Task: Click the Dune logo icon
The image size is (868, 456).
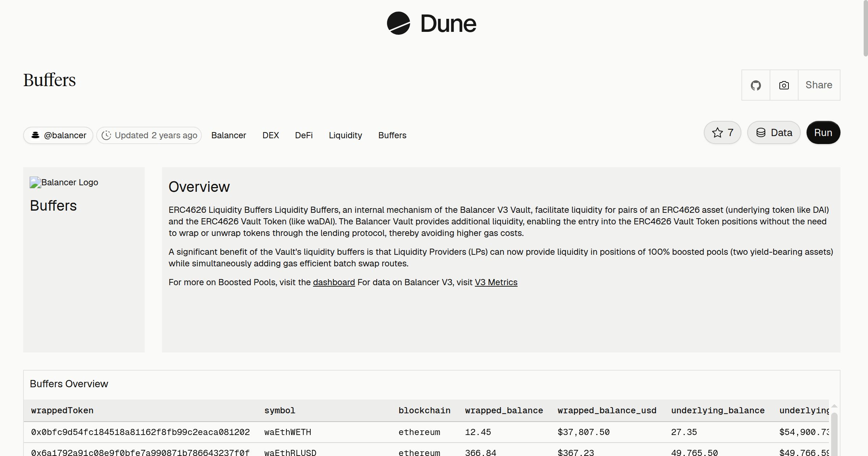Action: coord(398,23)
